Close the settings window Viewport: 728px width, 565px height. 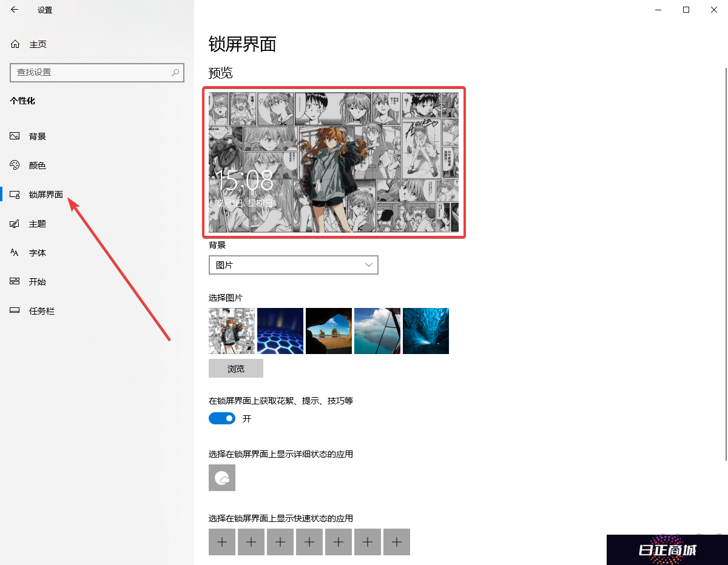pos(714,10)
